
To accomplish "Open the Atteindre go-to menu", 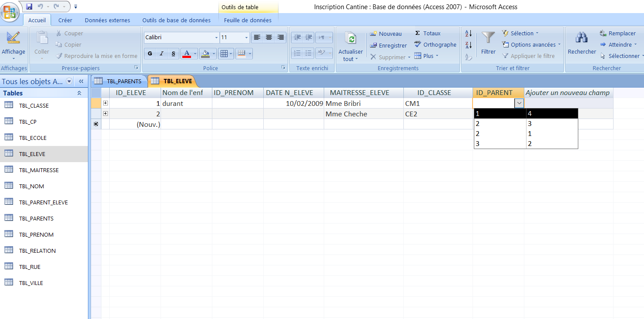I will pyautogui.click(x=618, y=44).
